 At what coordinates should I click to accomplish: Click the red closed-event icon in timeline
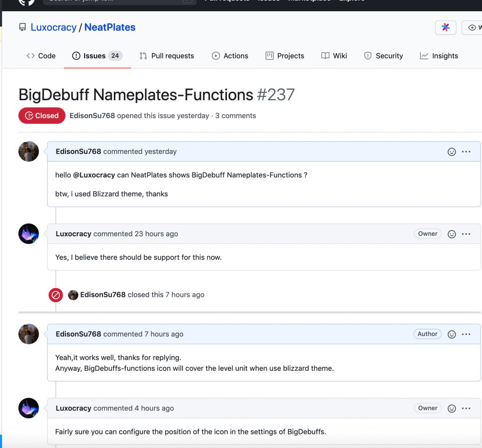point(56,295)
